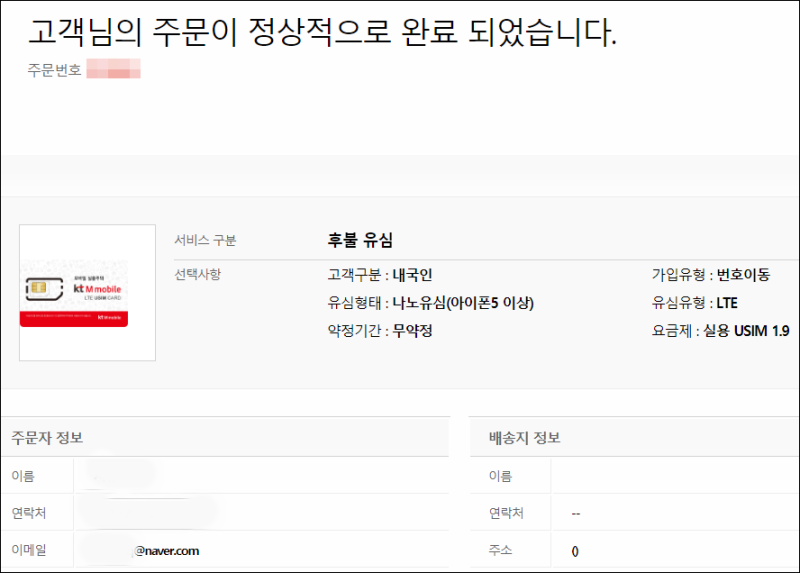Select the 후불 유심 service type text
This screenshot has height=573, width=800.
click(x=360, y=240)
